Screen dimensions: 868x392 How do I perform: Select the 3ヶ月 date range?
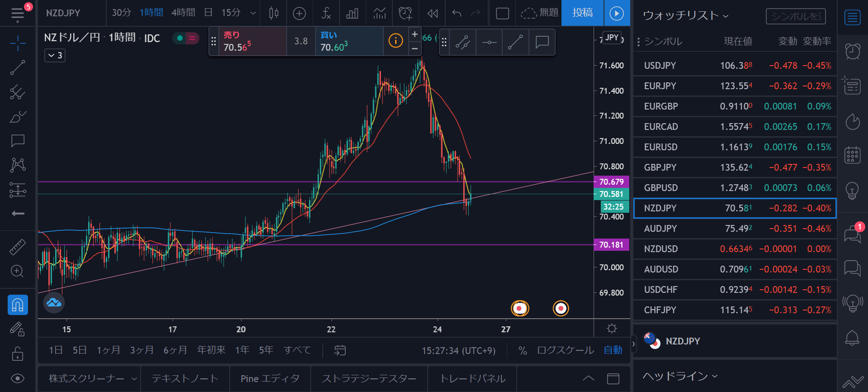coord(142,350)
